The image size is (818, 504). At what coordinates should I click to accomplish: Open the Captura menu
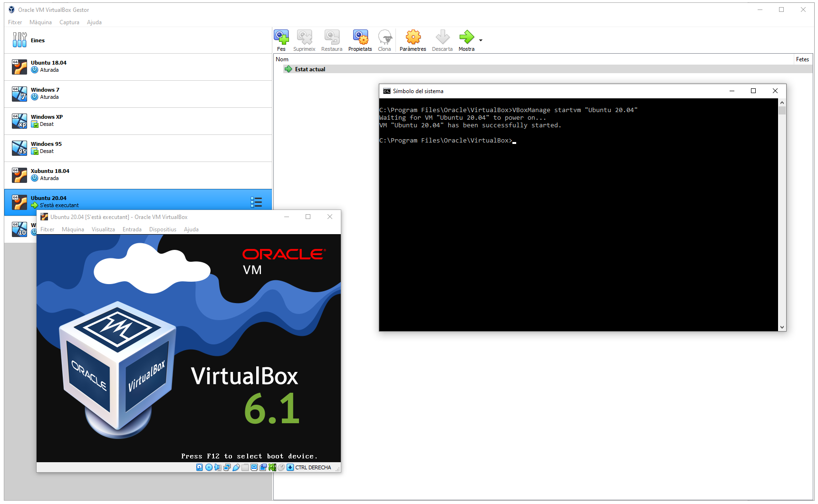click(x=69, y=22)
